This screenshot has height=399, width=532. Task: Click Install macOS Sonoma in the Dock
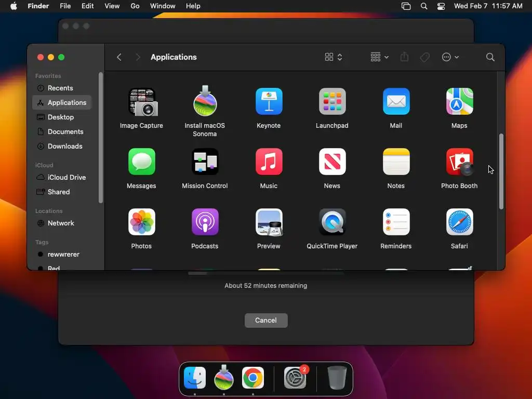[224, 377]
